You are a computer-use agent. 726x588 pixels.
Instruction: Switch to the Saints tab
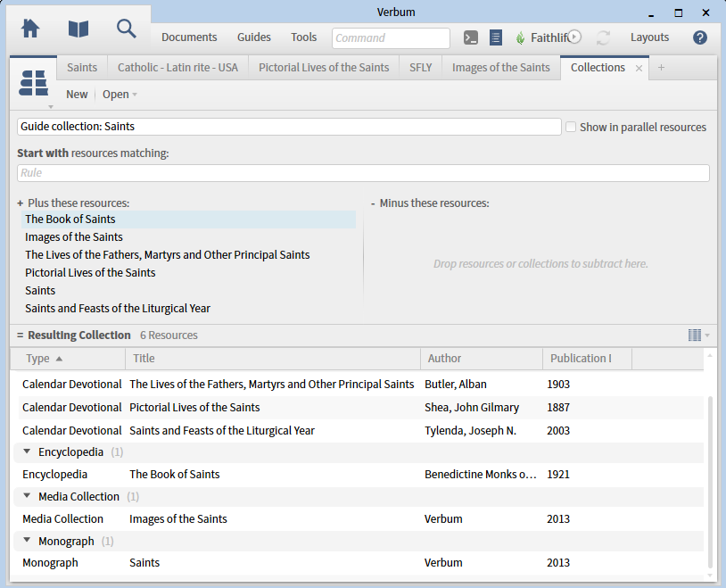point(82,68)
